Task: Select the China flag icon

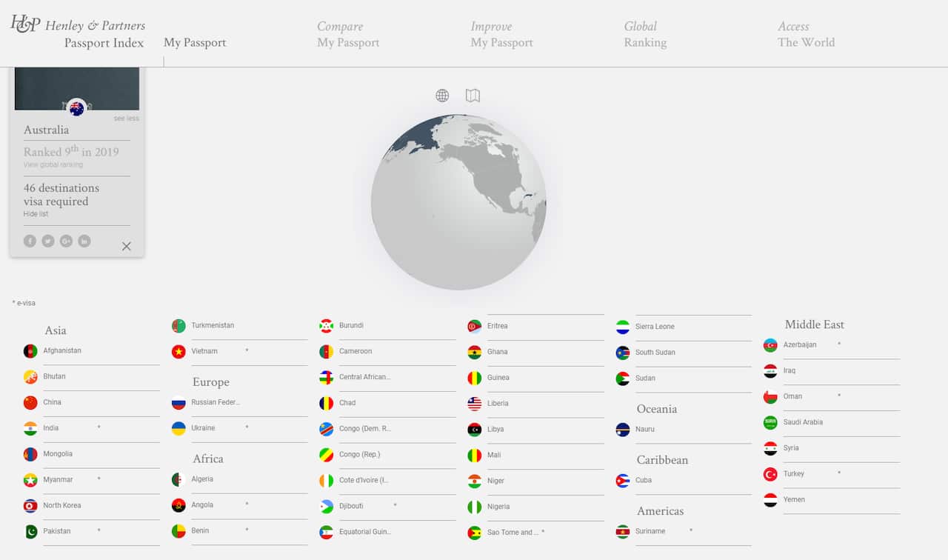Action: (x=30, y=402)
